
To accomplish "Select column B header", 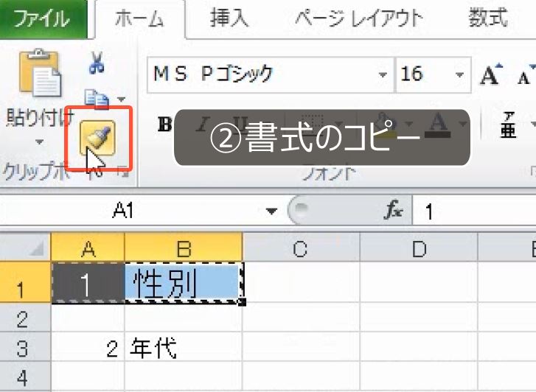I will pyautogui.click(x=184, y=248).
